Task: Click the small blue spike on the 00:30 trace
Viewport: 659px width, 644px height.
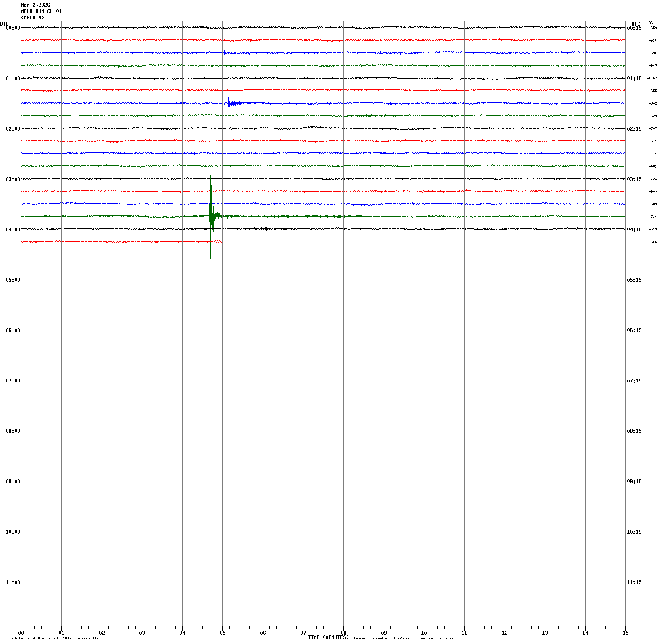Action: click(224, 52)
